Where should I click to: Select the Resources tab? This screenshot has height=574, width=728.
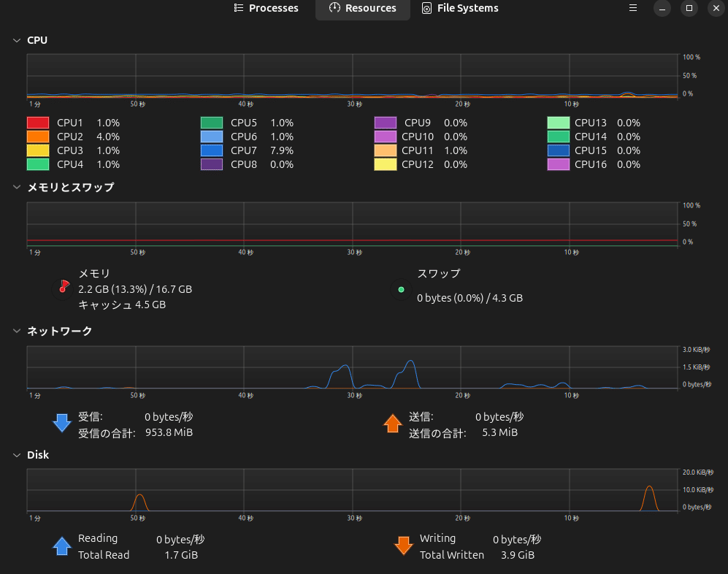coord(363,8)
